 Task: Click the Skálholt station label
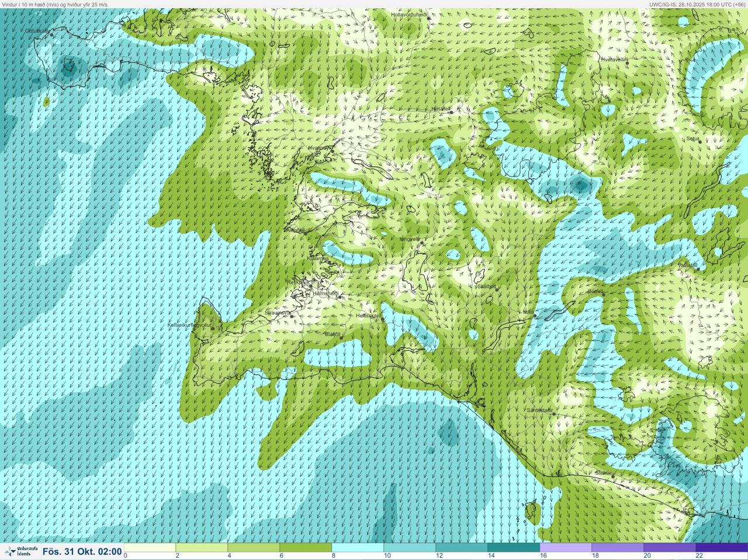(486, 286)
